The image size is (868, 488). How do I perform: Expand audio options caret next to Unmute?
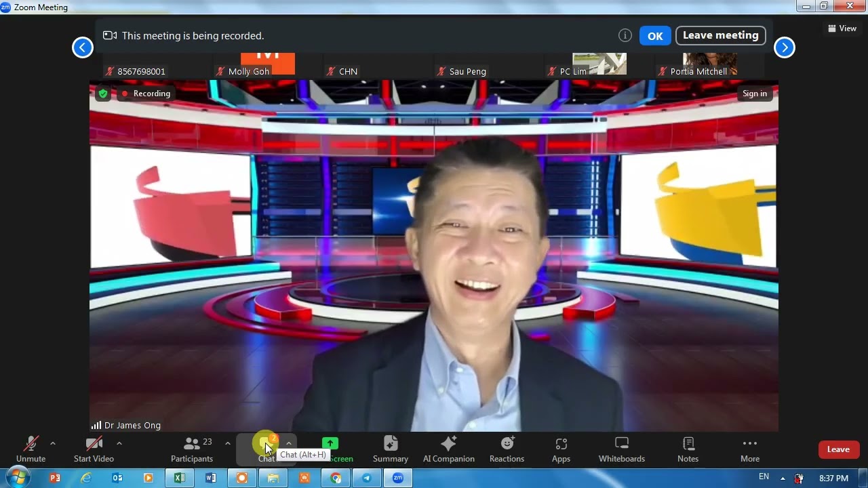point(53,443)
